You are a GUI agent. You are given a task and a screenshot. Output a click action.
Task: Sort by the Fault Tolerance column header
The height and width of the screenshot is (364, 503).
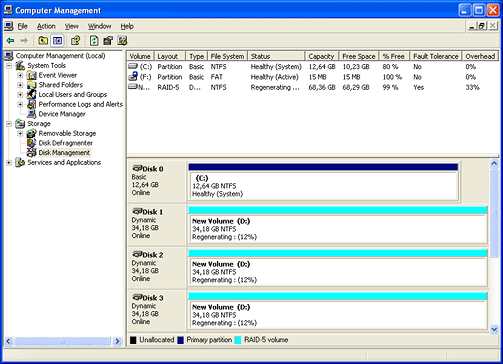(x=436, y=56)
